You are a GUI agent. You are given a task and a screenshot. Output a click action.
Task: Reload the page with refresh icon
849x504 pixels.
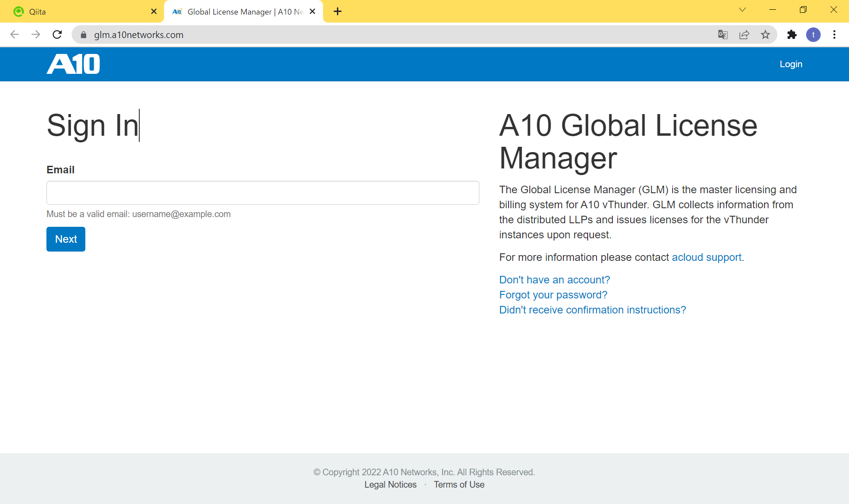point(57,34)
